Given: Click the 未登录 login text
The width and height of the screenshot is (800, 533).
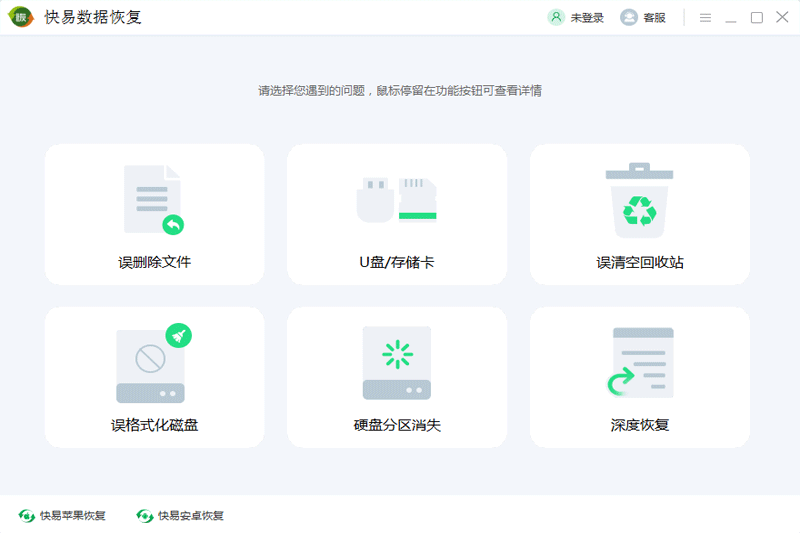Looking at the screenshot, I should tap(587, 17).
